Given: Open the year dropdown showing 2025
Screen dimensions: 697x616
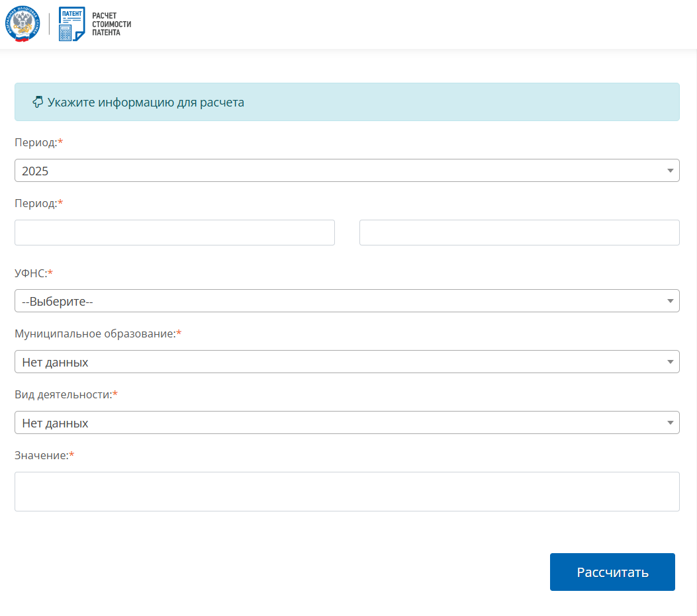Looking at the screenshot, I should [347, 170].
